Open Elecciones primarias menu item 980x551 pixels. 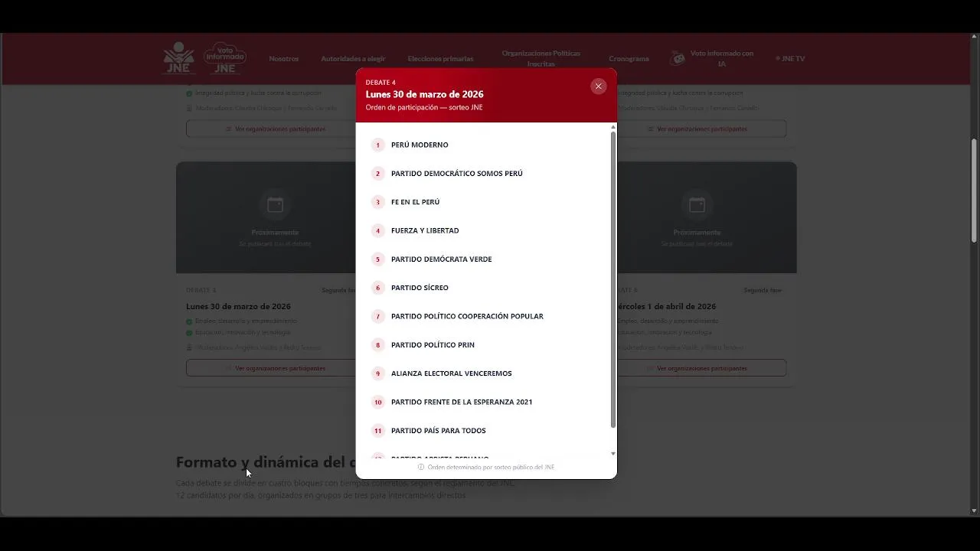pos(440,59)
